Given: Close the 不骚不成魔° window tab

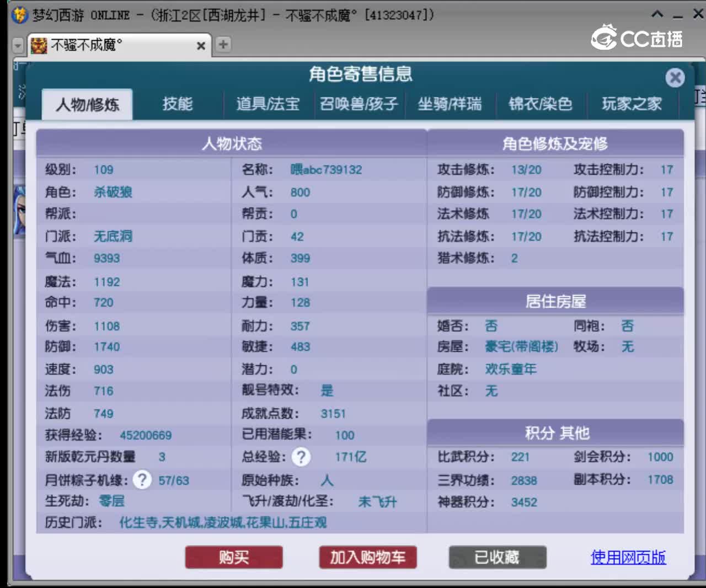Looking at the screenshot, I should tap(201, 46).
